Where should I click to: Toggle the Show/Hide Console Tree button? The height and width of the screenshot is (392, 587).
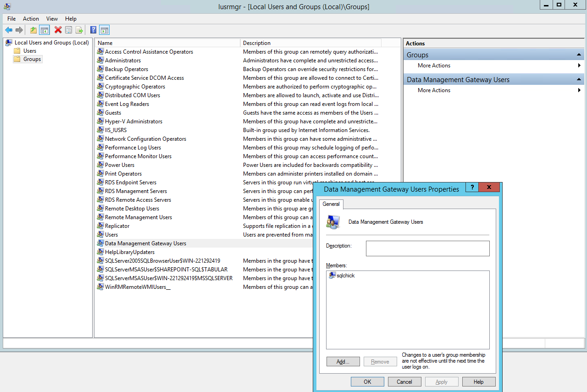(x=44, y=30)
